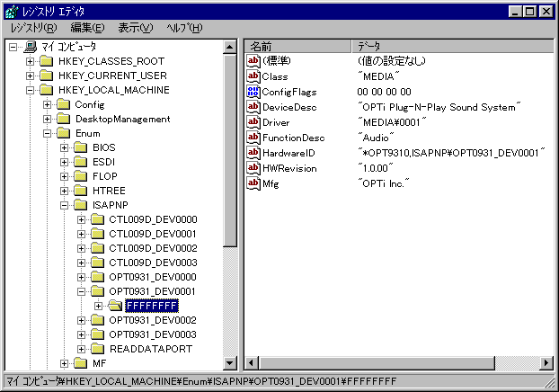Click the string icon for DeviceDesc value
The image size is (559, 392).
pos(253,107)
